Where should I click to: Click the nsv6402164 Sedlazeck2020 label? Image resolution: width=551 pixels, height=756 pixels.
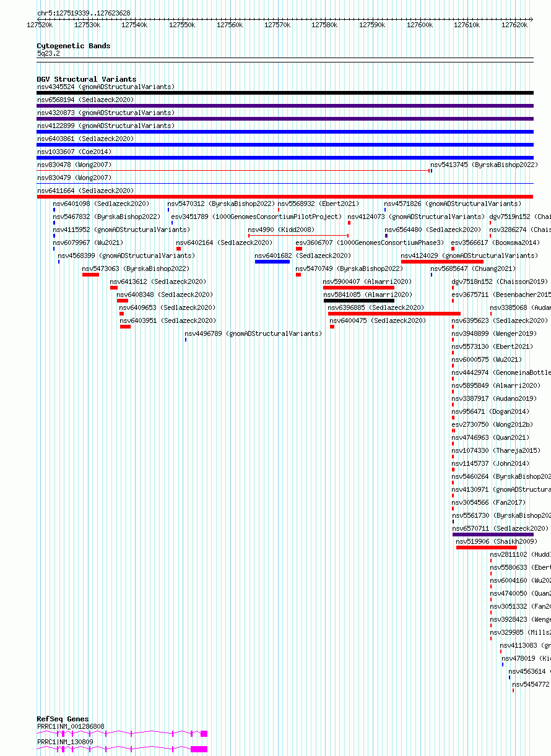[x=224, y=243]
